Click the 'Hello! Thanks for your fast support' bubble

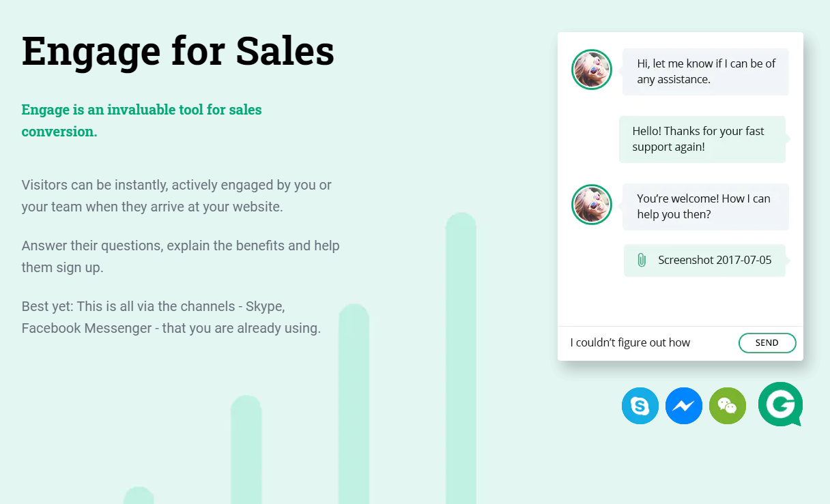coord(702,139)
